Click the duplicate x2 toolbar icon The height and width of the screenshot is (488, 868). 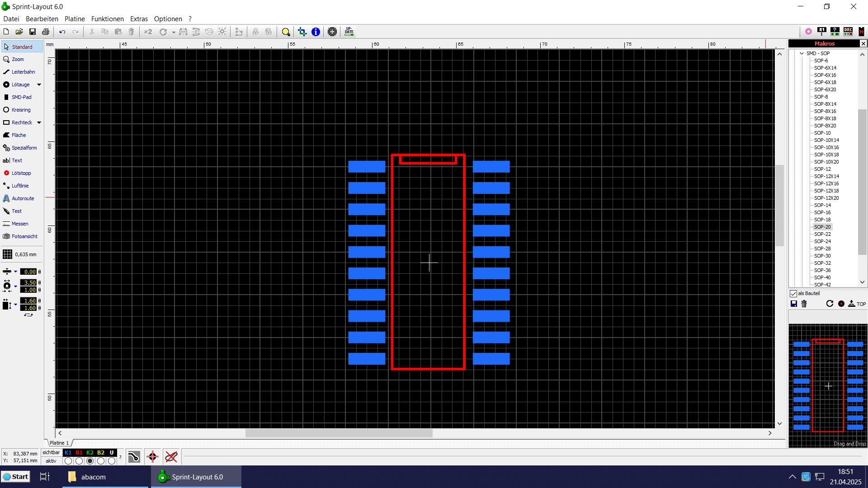coord(148,32)
